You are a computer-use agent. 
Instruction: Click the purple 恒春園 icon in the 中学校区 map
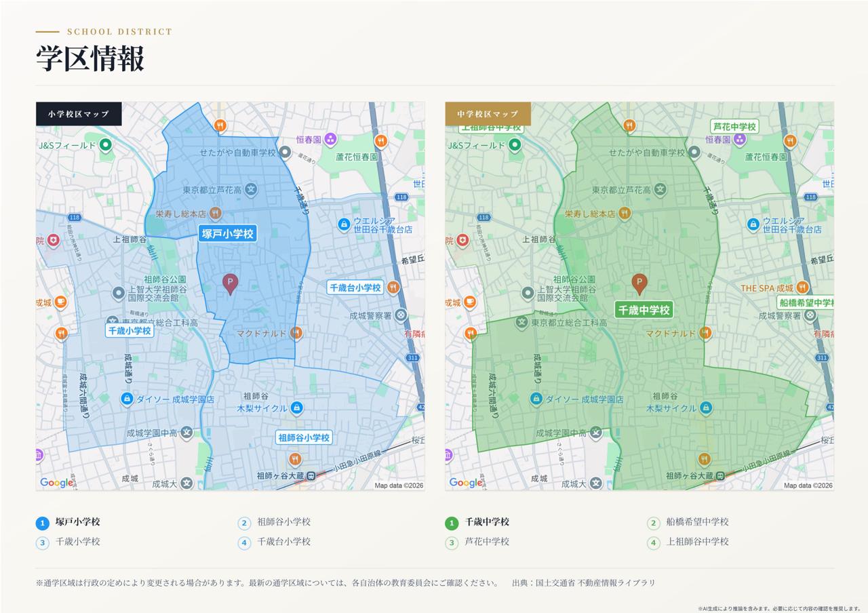[x=740, y=140]
